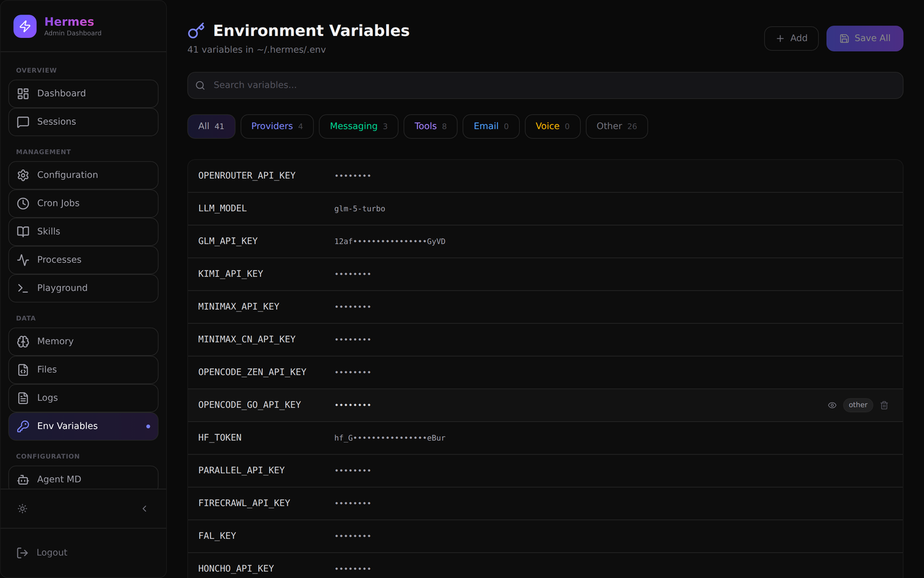
Task: Select the KIMI_API_KEY row name
Action: click(230, 274)
